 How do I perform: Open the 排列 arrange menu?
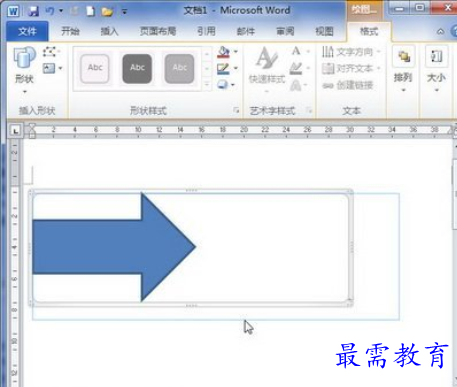point(403,70)
